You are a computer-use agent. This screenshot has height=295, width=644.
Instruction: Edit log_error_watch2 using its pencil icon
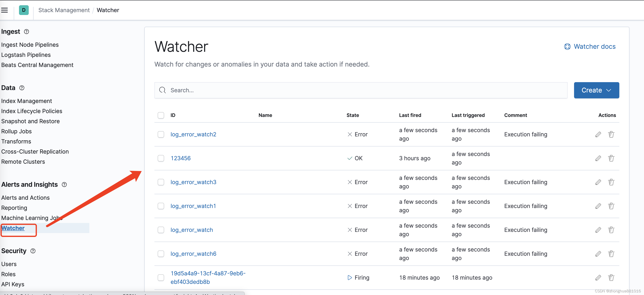click(x=598, y=134)
